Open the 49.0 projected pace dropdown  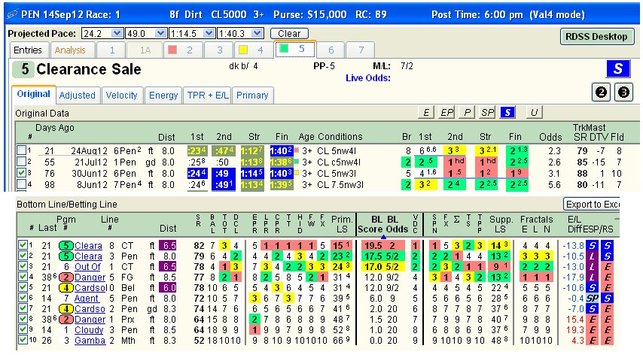(161, 34)
